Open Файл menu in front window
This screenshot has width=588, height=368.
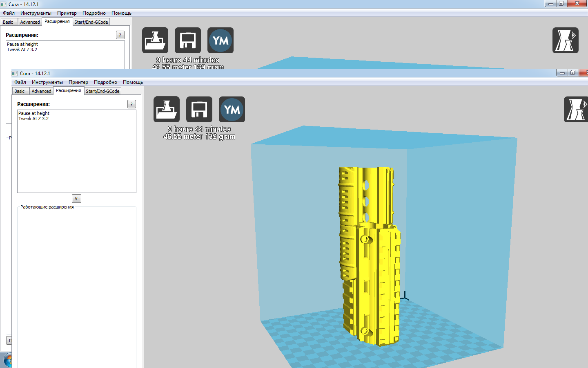pyautogui.click(x=20, y=82)
